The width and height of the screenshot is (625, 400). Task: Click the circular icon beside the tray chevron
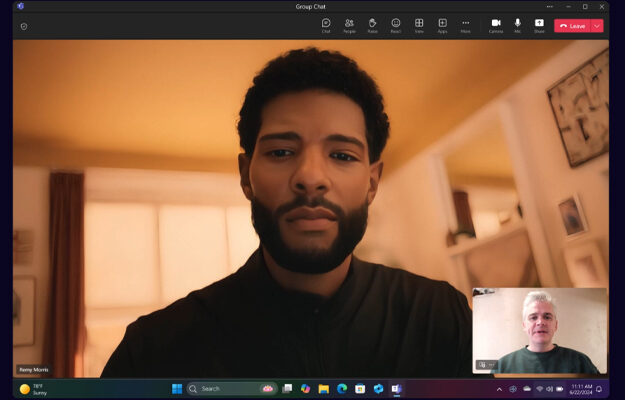click(x=513, y=389)
